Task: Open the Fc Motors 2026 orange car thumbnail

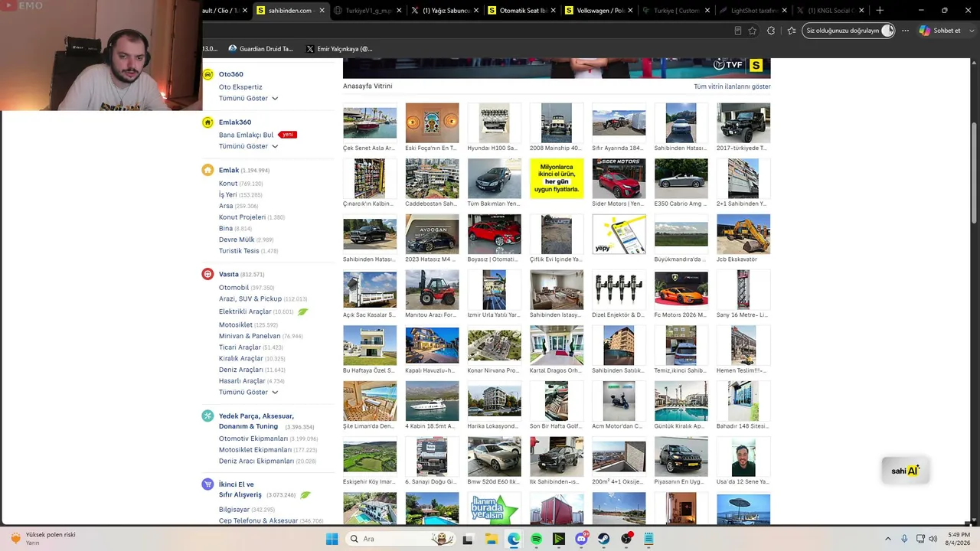Action: pos(681,289)
